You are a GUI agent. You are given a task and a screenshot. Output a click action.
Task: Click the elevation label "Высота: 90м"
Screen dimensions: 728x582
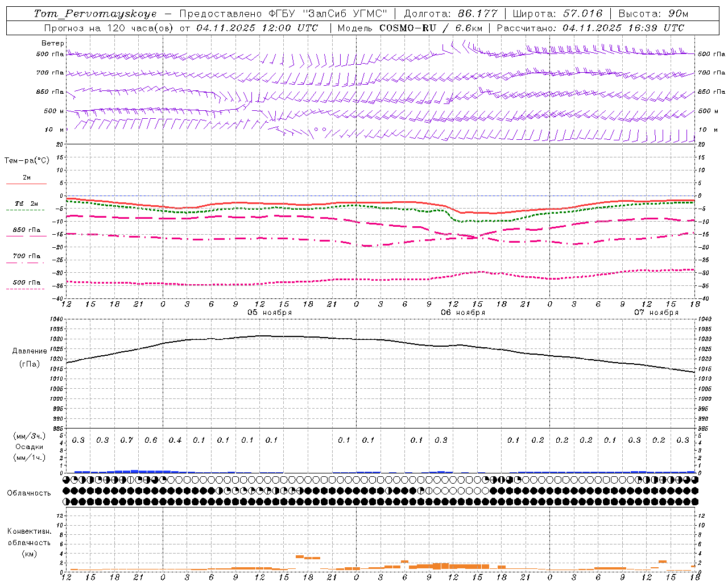tap(653, 14)
